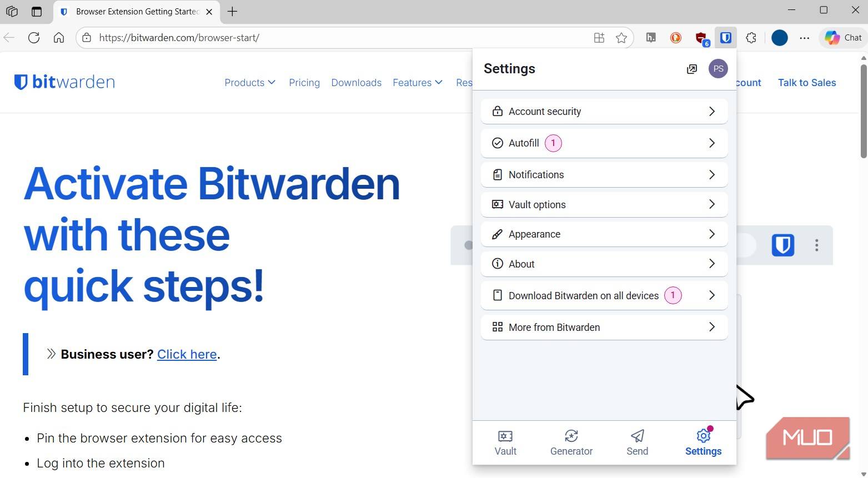Screen dimensions: 868x478
Task: Go to the Downloads page link
Action: coord(357,83)
